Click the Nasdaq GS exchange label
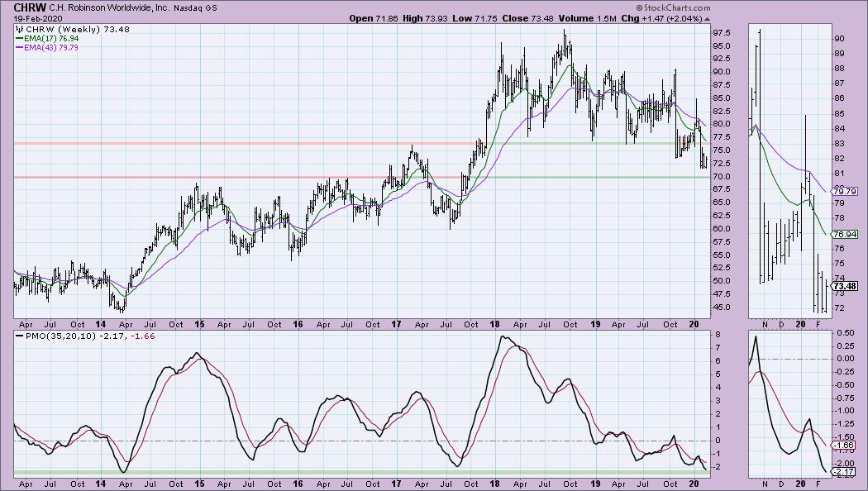The height and width of the screenshot is (491, 868). [x=195, y=8]
